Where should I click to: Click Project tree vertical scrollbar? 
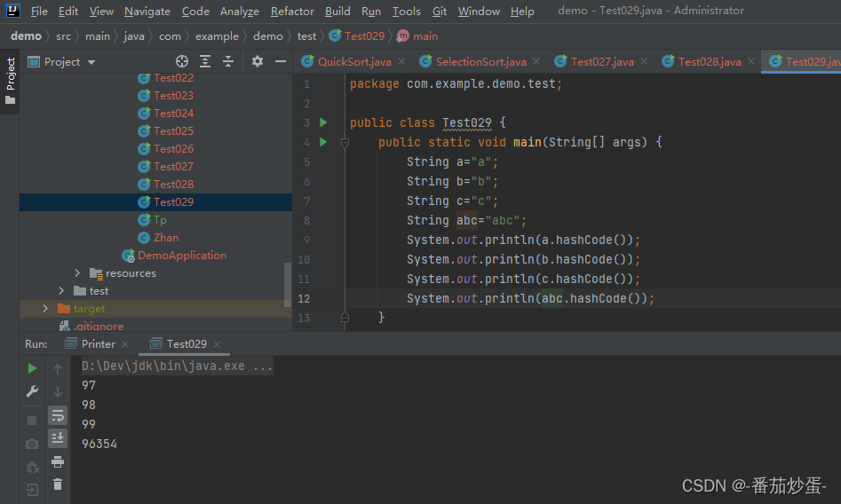click(288, 284)
